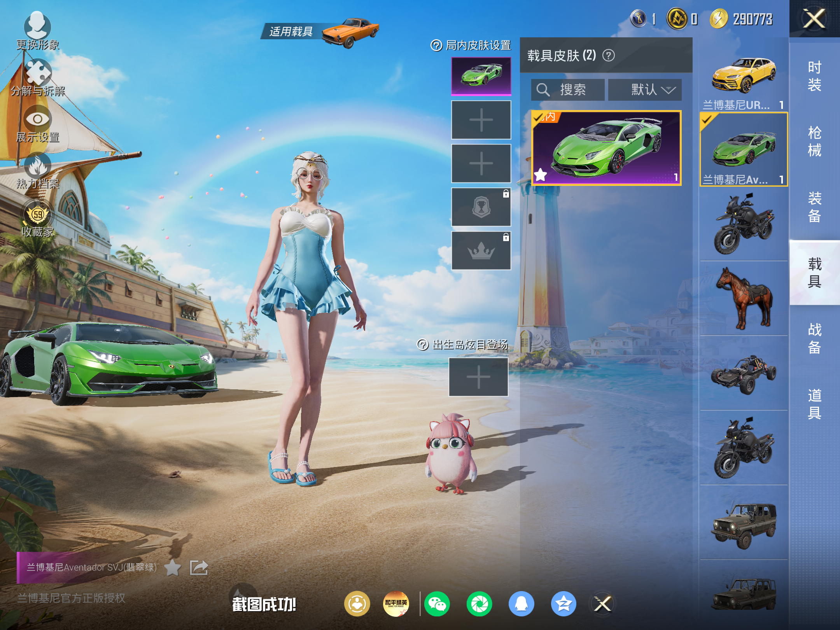
Task: Share screenshot to QQ Zone
Action: (x=563, y=604)
